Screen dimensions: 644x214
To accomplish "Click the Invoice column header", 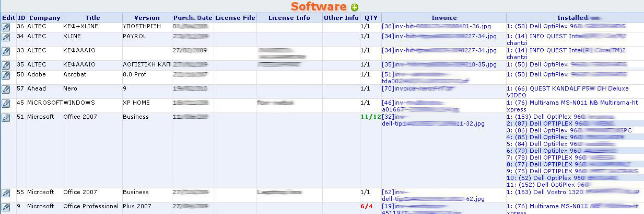I will 444,18.
